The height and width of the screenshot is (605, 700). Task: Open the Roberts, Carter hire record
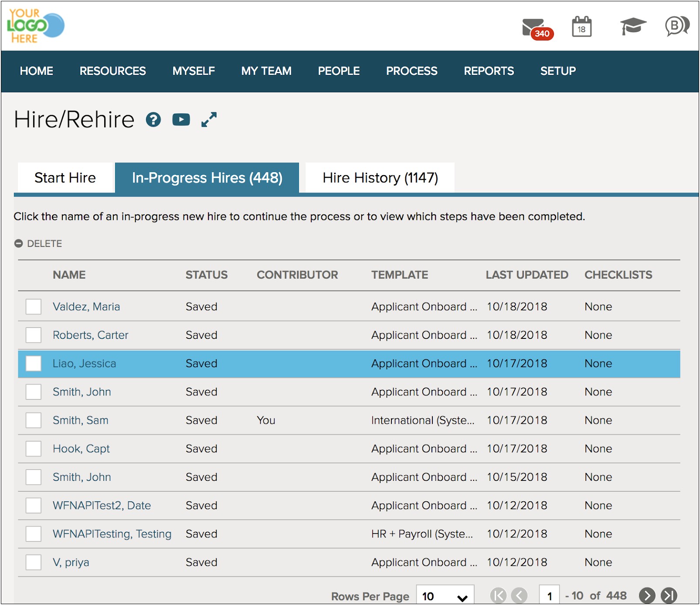(x=91, y=335)
